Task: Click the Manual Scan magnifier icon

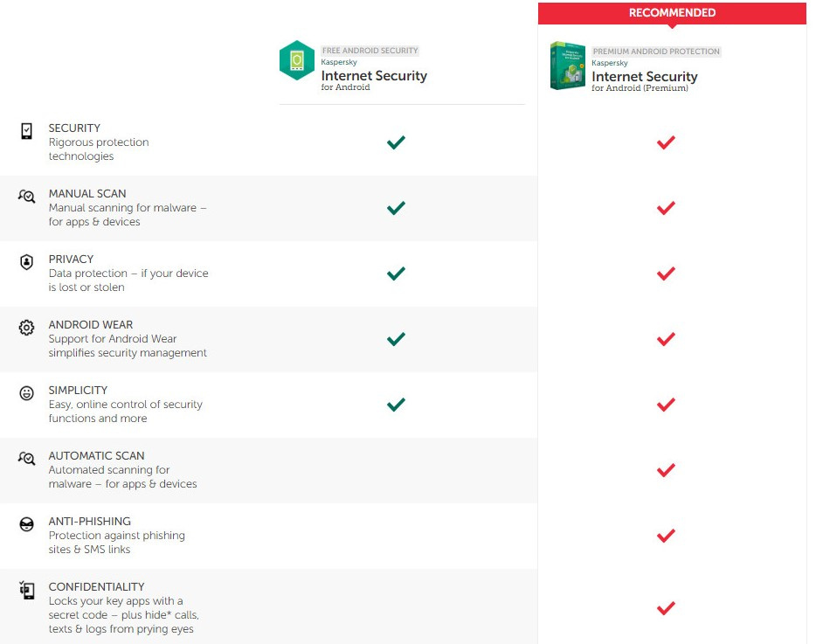Action: point(27,197)
